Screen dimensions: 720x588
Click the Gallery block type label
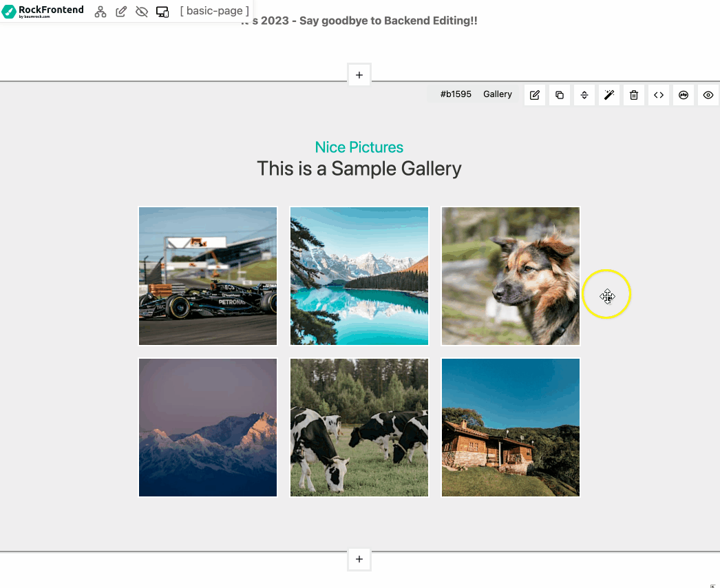(x=498, y=94)
